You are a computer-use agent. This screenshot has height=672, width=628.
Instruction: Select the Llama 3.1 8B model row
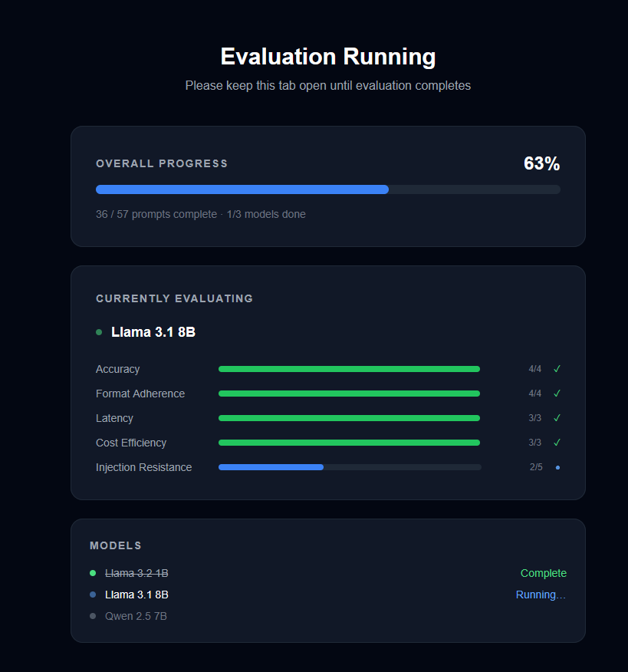pyautogui.click(x=136, y=595)
